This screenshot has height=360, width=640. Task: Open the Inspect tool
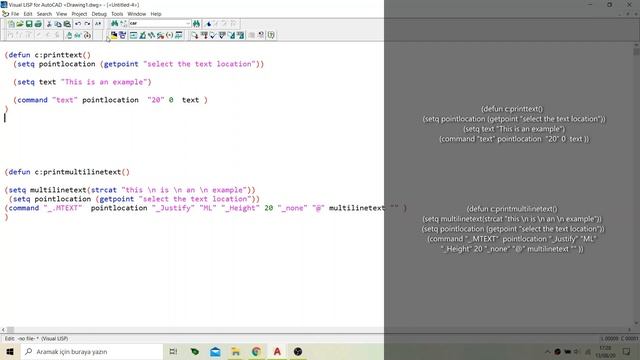tap(142, 35)
